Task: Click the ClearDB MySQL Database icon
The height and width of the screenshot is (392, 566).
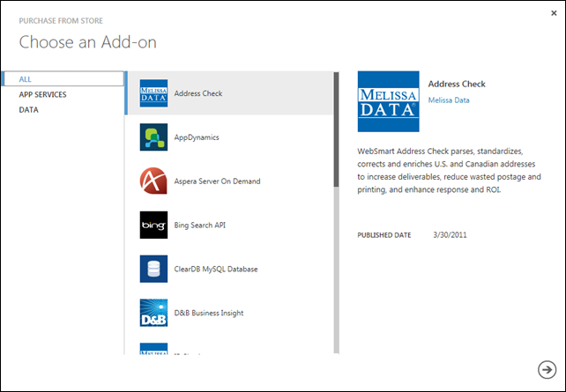Action: click(153, 269)
